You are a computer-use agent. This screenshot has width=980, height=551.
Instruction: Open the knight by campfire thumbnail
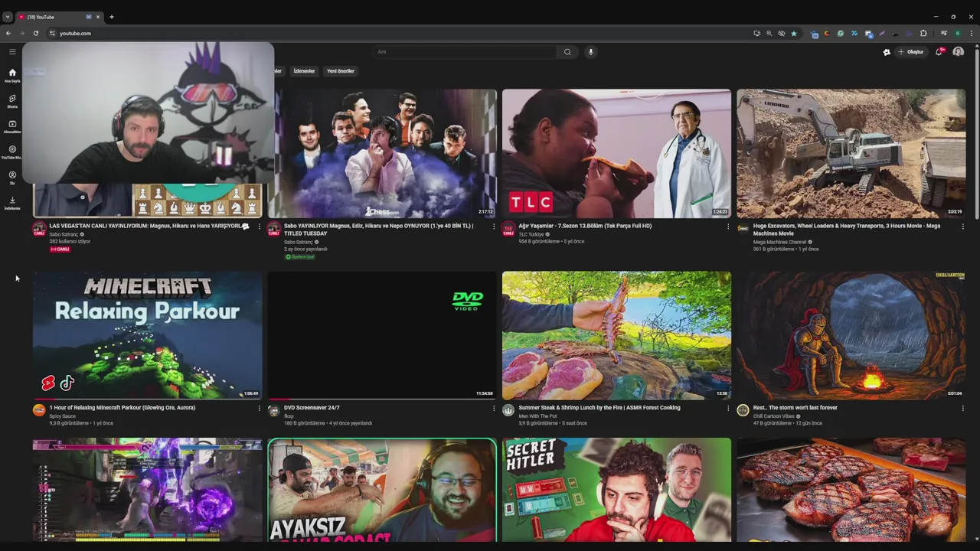851,335
